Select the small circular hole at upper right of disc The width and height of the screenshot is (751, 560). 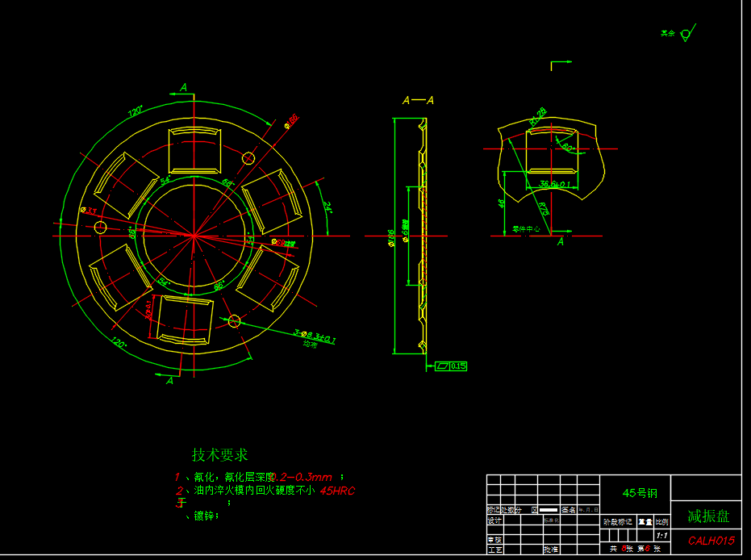coord(248,158)
